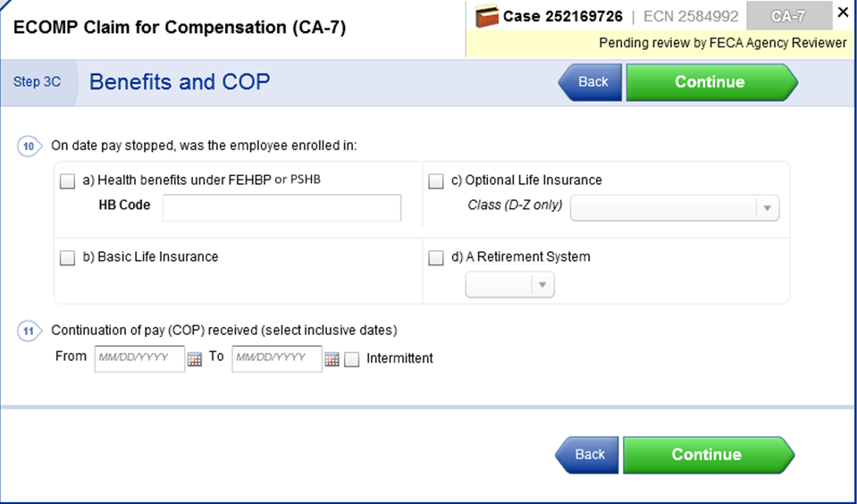This screenshot has width=857, height=504.
Task: Go Back using the top button
Action: coord(591,82)
